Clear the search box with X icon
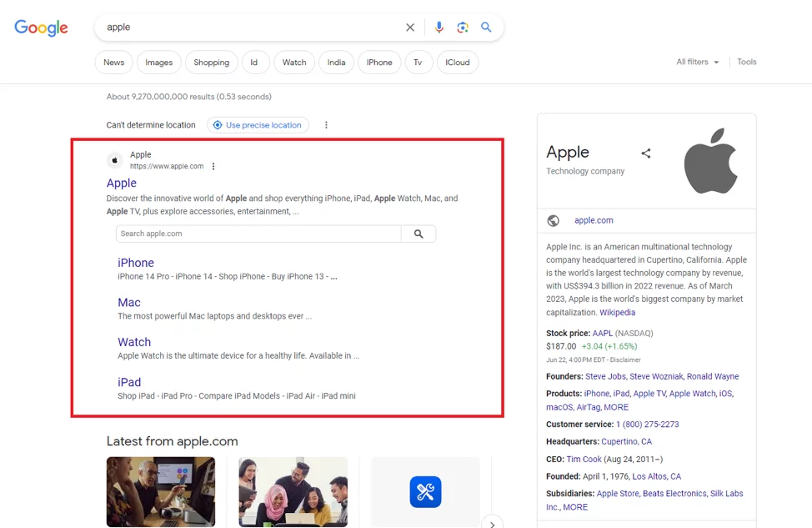812x528 pixels. [x=410, y=28]
